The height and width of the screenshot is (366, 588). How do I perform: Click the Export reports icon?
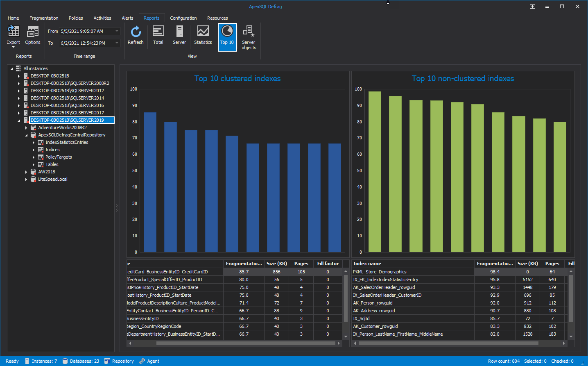pyautogui.click(x=13, y=36)
